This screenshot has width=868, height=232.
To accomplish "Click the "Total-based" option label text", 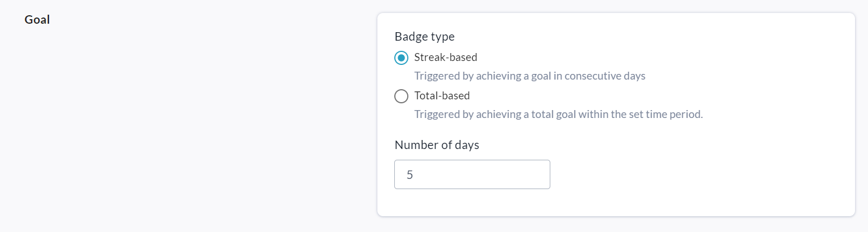I will [442, 95].
